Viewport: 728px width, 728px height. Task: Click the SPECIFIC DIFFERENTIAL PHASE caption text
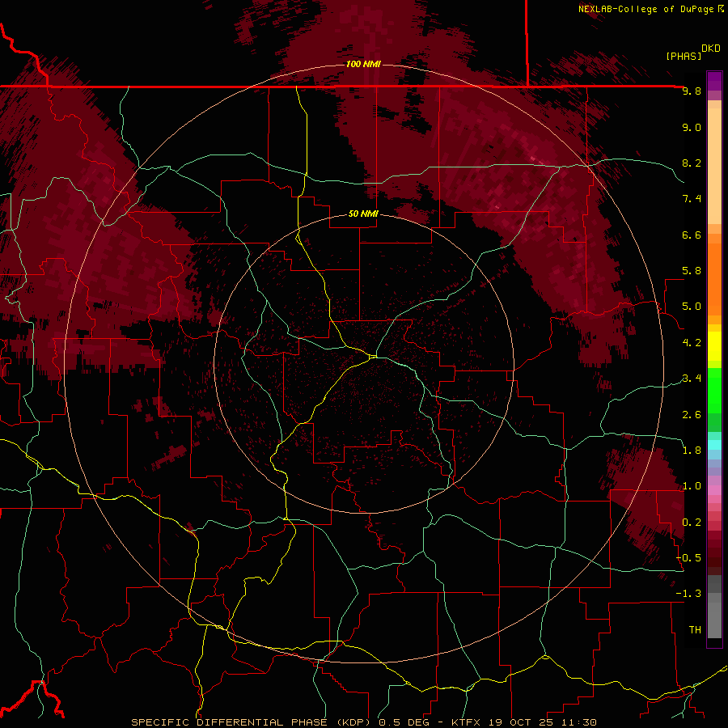pos(230,722)
